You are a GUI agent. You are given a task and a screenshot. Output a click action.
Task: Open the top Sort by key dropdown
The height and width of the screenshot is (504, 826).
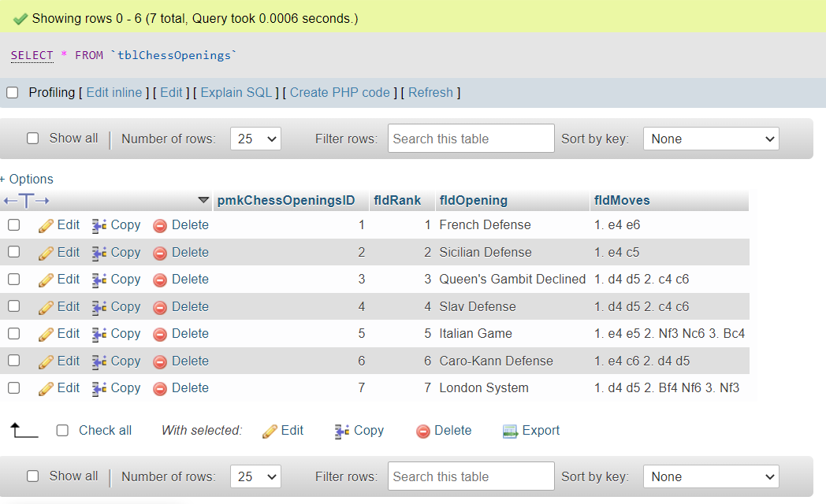coord(711,139)
